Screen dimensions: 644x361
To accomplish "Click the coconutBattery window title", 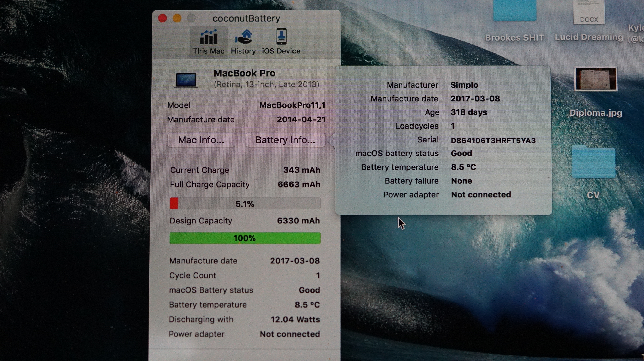I will 246,18.
